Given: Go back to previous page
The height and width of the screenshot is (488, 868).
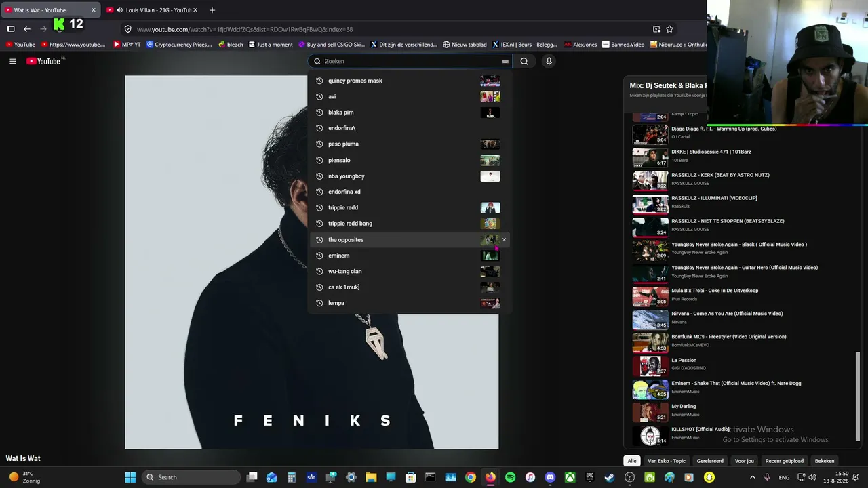Looking at the screenshot, I should (26, 29).
